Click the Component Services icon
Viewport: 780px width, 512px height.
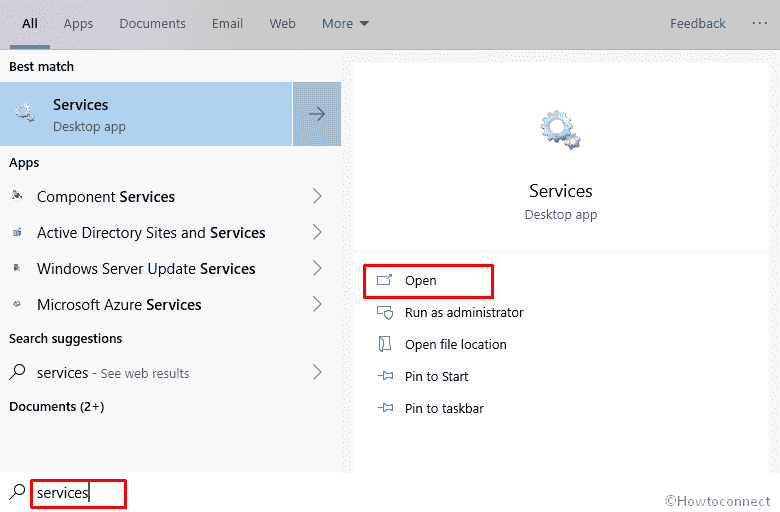(17, 195)
